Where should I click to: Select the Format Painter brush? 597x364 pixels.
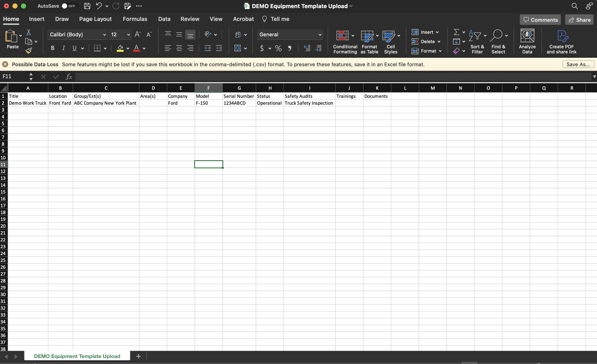29,51
